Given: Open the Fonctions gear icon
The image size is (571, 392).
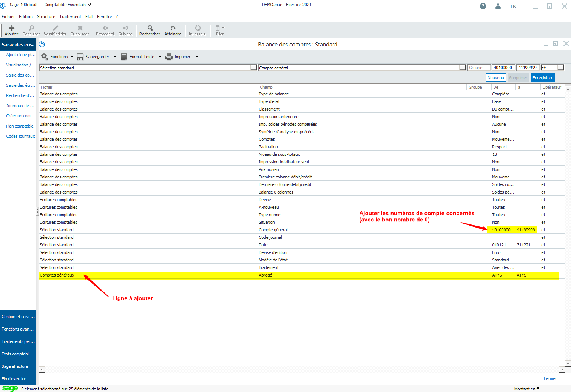Looking at the screenshot, I should (44, 56).
